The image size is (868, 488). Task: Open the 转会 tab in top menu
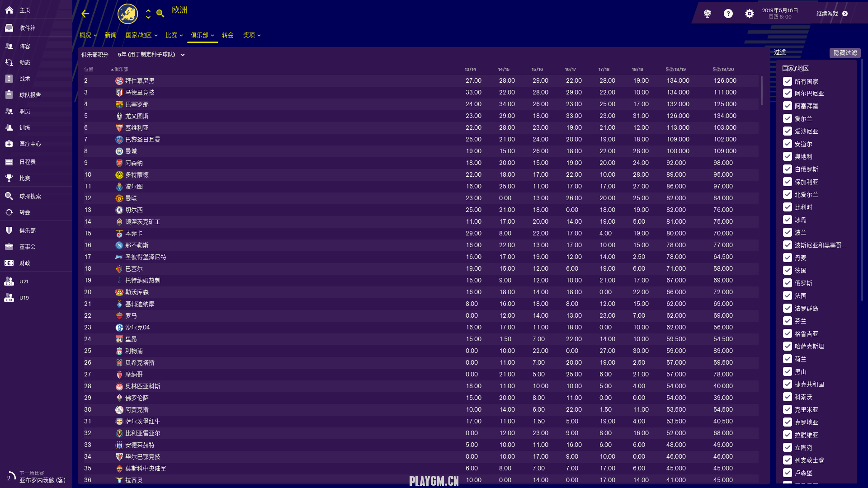pos(227,35)
